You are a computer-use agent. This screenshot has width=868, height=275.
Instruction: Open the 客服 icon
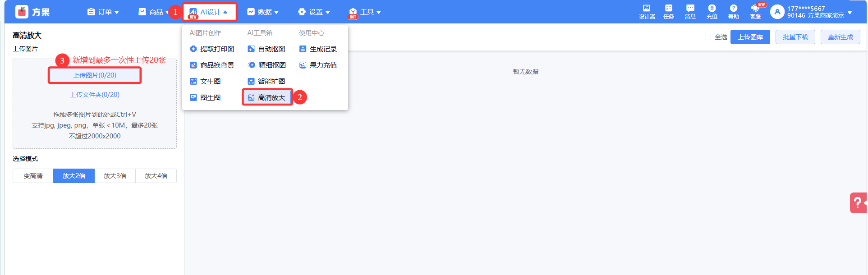click(x=755, y=8)
